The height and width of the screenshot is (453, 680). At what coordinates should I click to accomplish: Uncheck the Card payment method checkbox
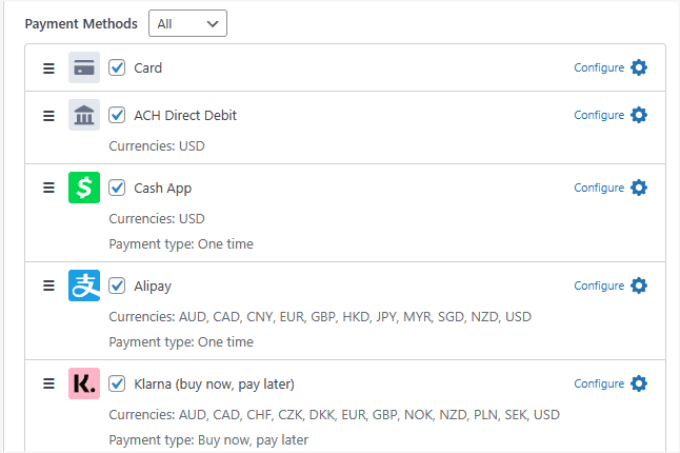coord(117,68)
